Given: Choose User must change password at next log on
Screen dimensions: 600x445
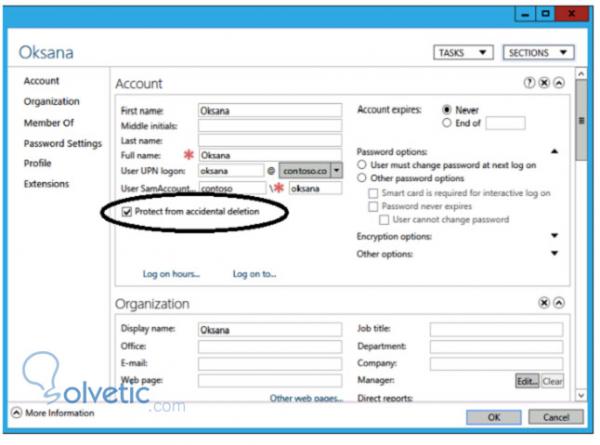Looking at the screenshot, I should pos(362,165).
